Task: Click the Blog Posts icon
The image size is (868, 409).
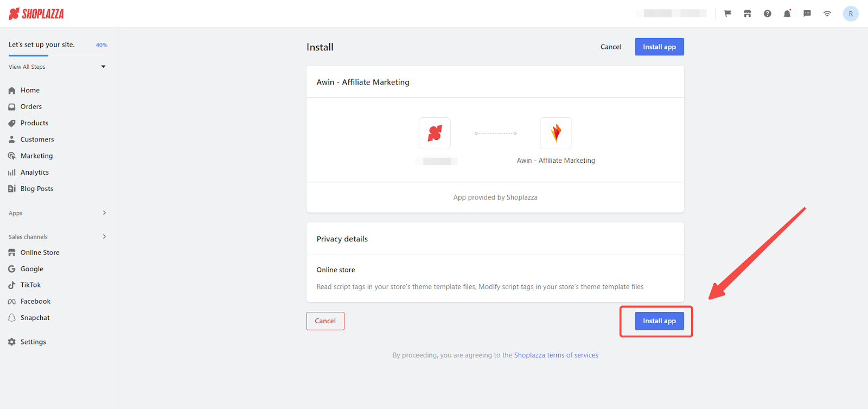Action: point(11,189)
